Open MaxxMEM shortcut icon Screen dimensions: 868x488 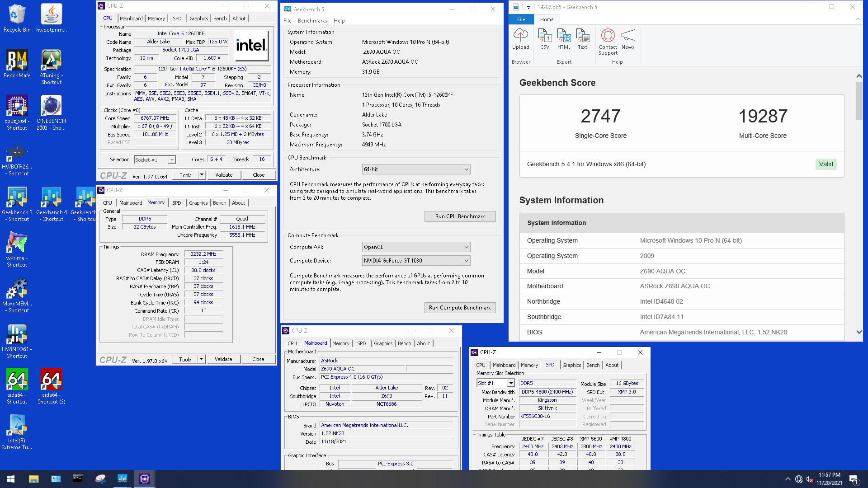pyautogui.click(x=17, y=296)
